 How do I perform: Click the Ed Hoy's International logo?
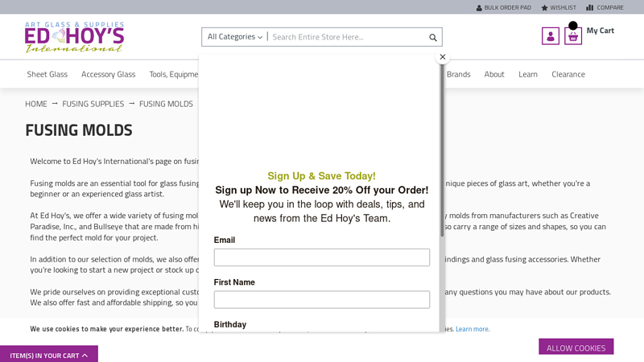(x=74, y=37)
